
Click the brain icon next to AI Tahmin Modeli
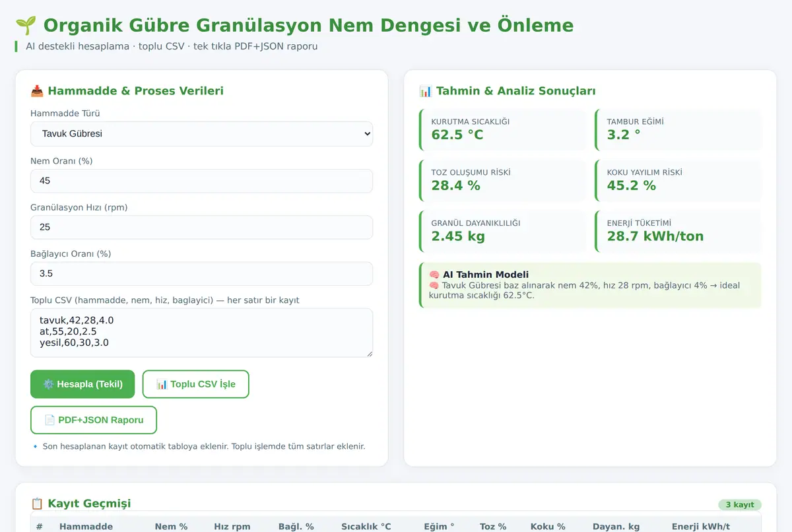(434, 275)
